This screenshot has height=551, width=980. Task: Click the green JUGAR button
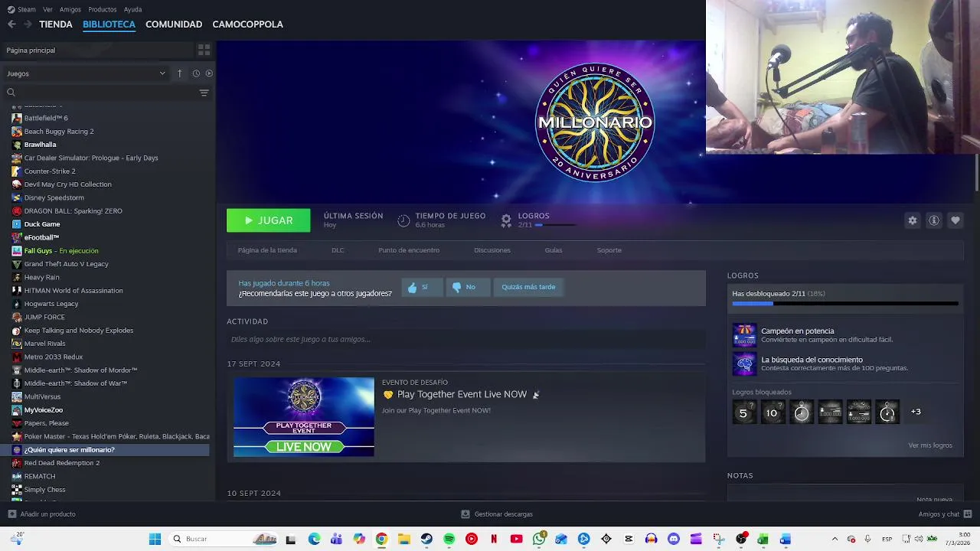(269, 220)
